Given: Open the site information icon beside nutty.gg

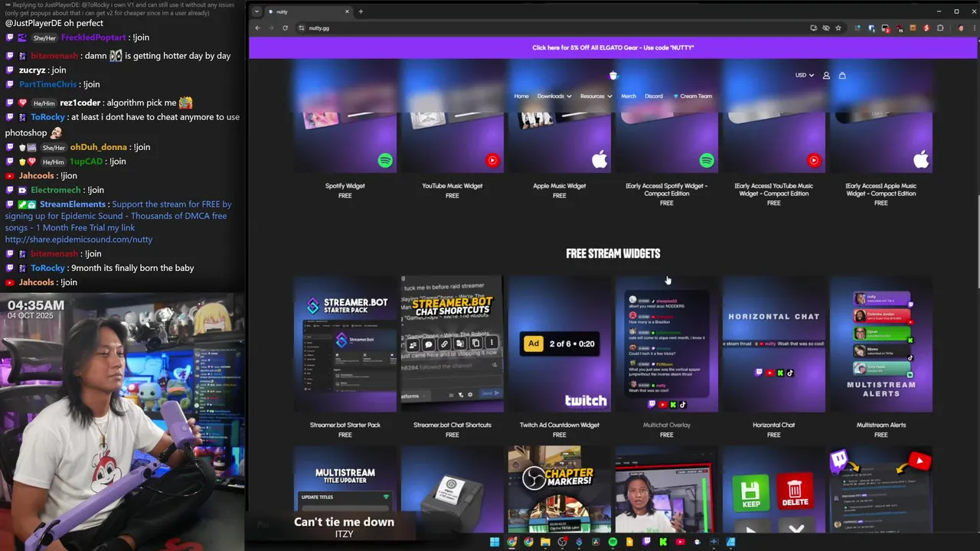Looking at the screenshot, I should click(x=301, y=28).
